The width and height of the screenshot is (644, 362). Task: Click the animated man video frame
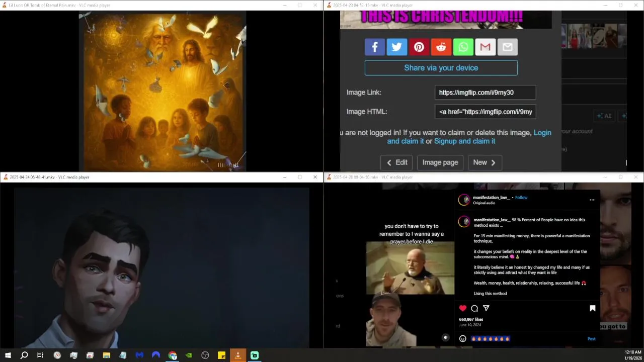click(x=162, y=267)
